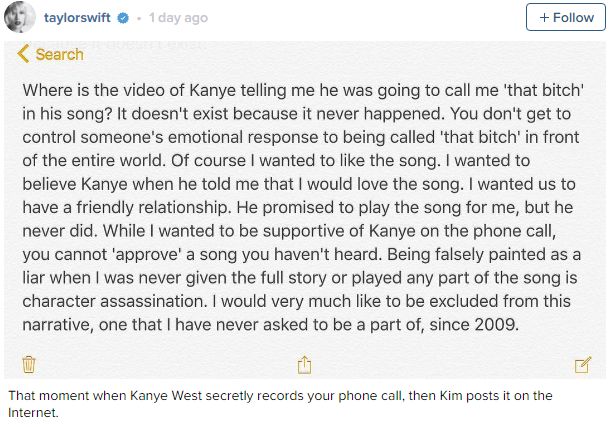This screenshot has height=427, width=611.
Task: Click the plus sign in Follow button
Action: pyautogui.click(x=544, y=18)
